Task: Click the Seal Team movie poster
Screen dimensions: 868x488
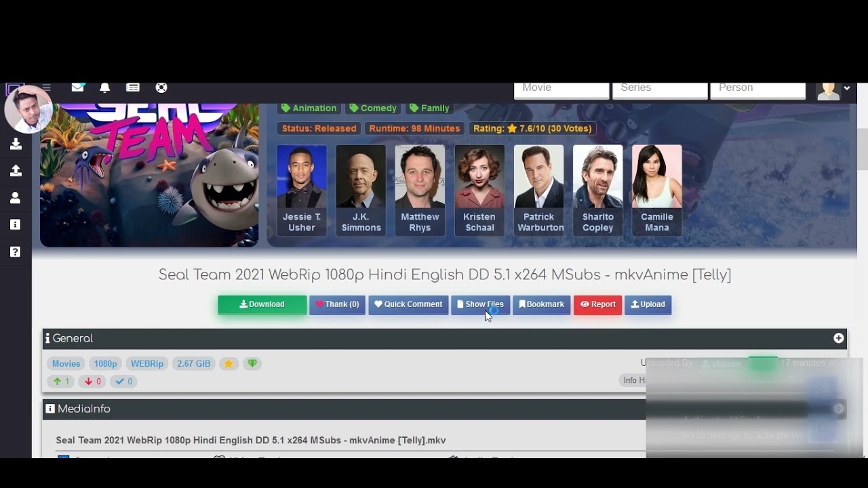Action: tap(149, 175)
